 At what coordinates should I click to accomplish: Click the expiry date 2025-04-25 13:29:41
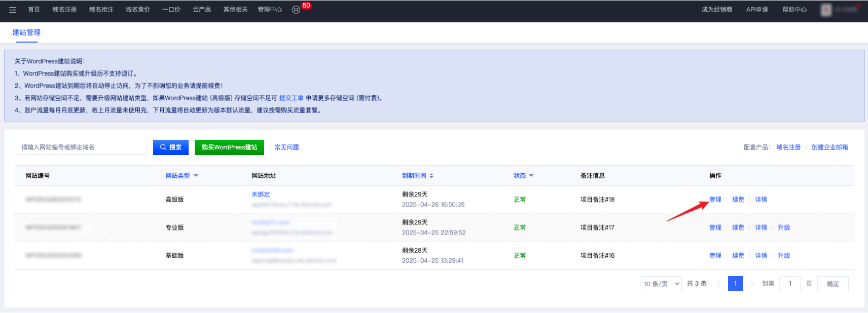[x=432, y=261]
